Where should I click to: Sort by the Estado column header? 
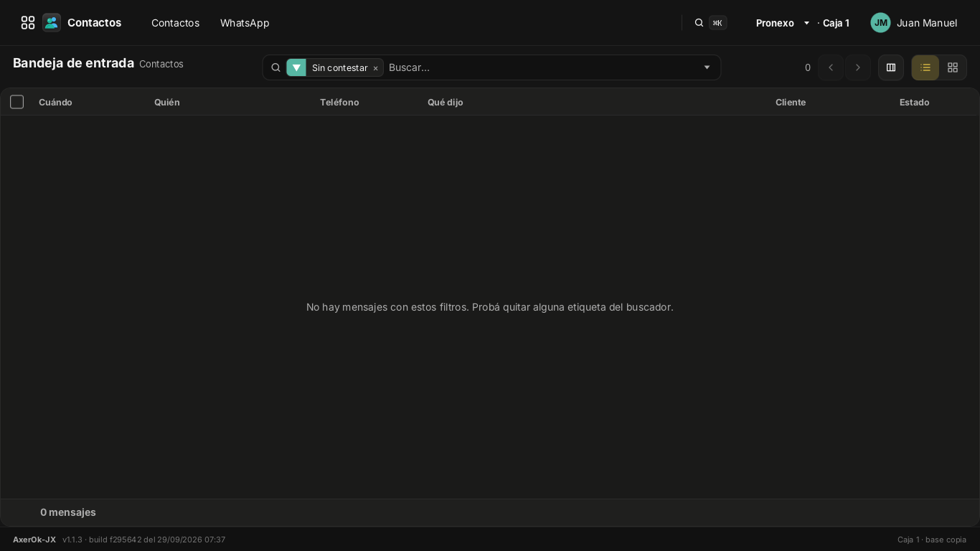pos(915,103)
